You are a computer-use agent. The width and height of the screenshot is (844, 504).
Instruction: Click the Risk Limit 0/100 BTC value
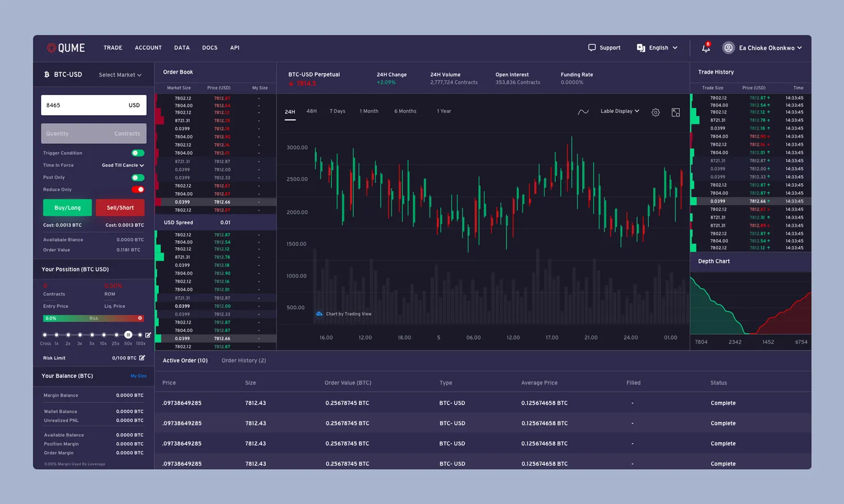pos(124,358)
